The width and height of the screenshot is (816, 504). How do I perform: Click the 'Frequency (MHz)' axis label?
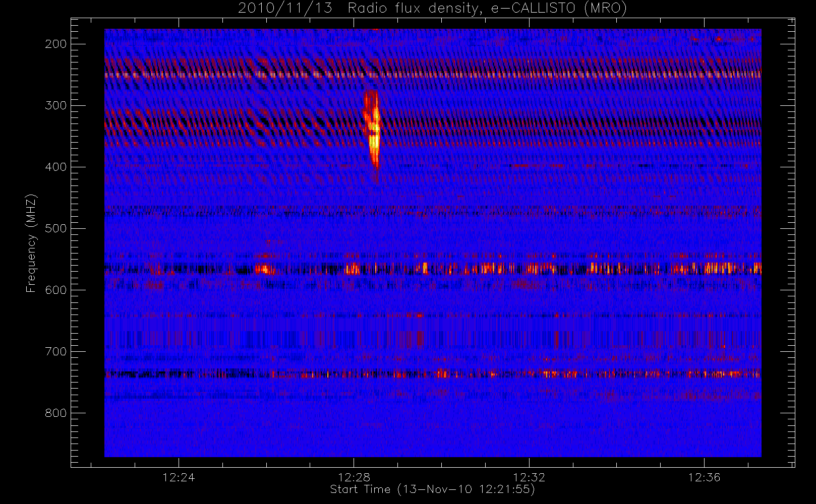[31, 243]
